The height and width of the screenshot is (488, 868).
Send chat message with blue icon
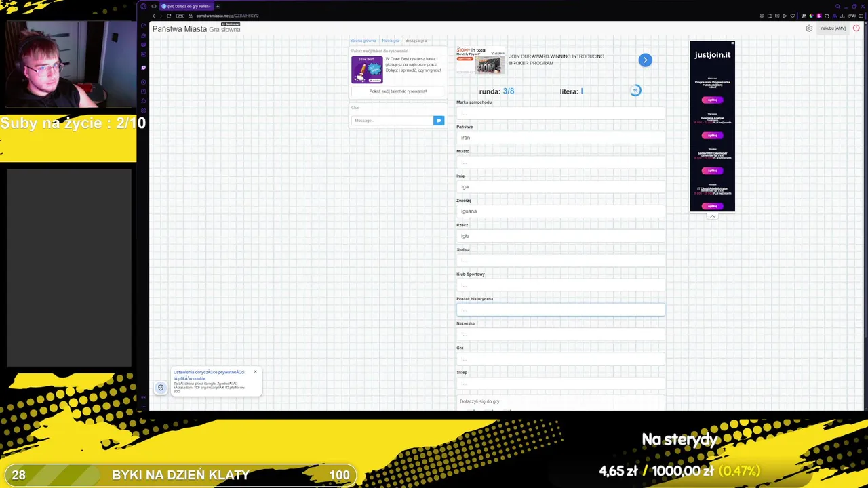439,121
